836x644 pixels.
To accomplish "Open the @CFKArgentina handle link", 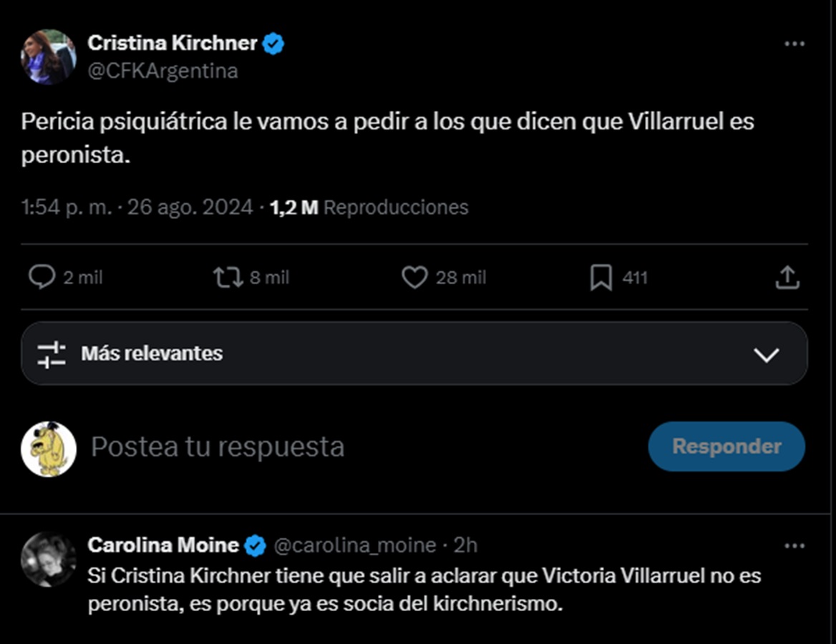I will coord(162,71).
